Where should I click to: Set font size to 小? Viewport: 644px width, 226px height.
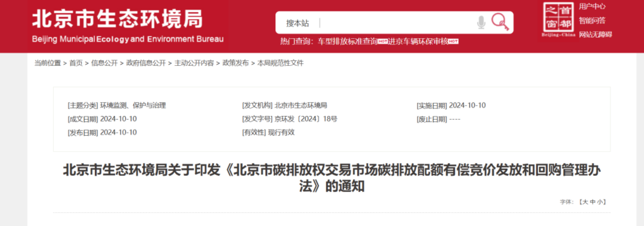click(x=600, y=202)
